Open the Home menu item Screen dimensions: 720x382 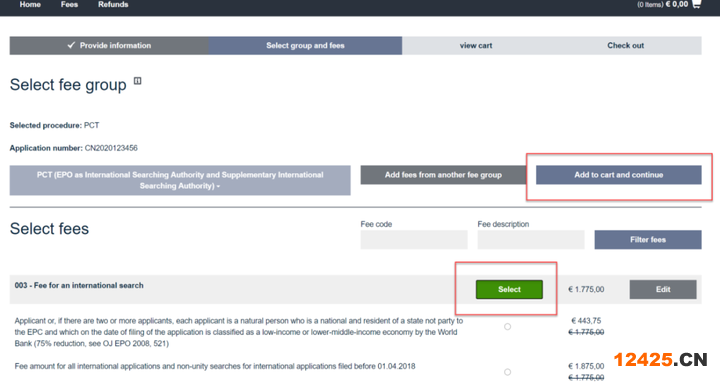[30, 5]
